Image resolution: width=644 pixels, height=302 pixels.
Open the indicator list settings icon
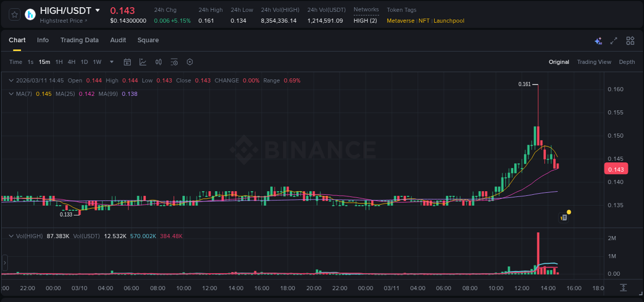(x=174, y=62)
